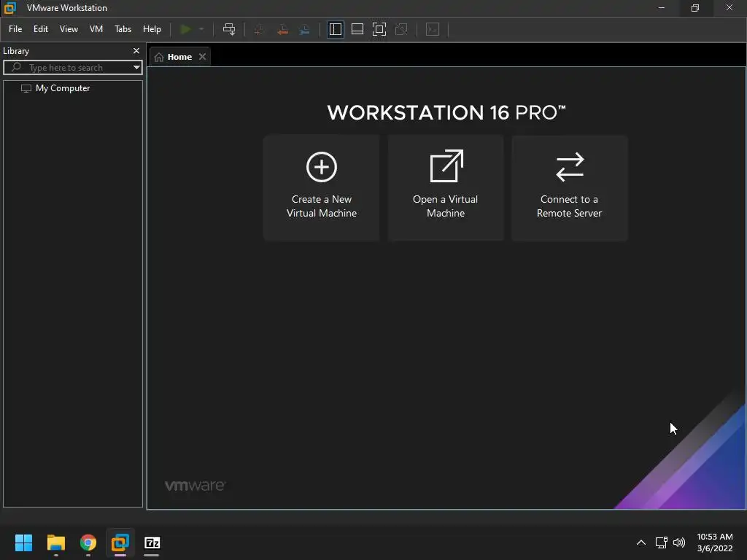The image size is (747, 560).
Task: Select My Computer in library
Action: pyautogui.click(x=63, y=88)
